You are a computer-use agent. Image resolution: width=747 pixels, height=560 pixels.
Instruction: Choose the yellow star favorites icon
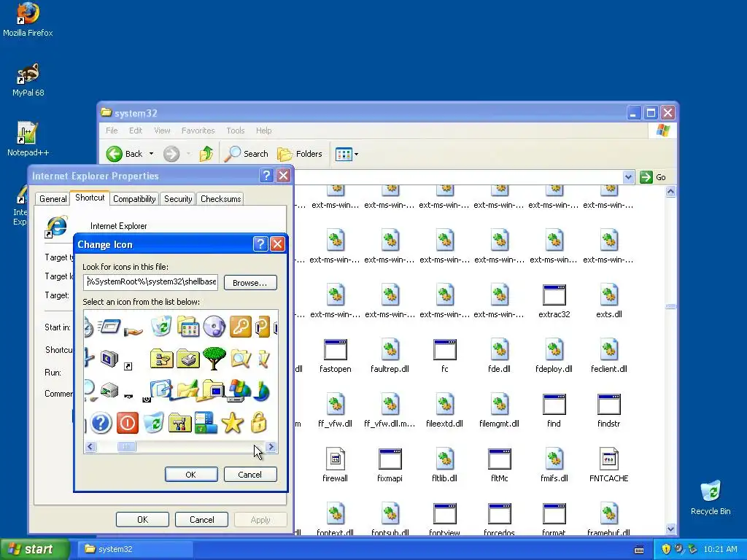232,423
